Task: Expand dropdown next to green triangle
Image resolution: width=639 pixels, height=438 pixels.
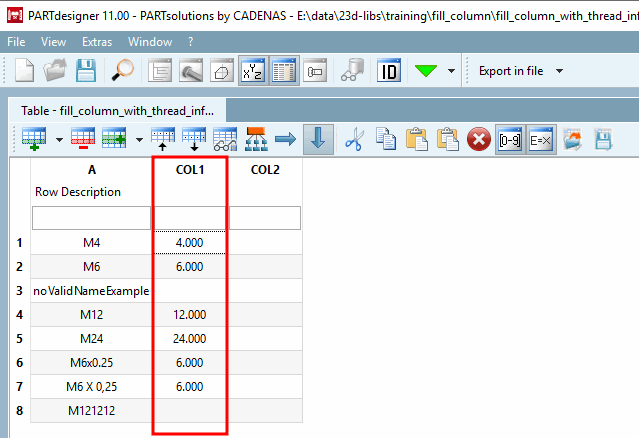Action: click(451, 71)
